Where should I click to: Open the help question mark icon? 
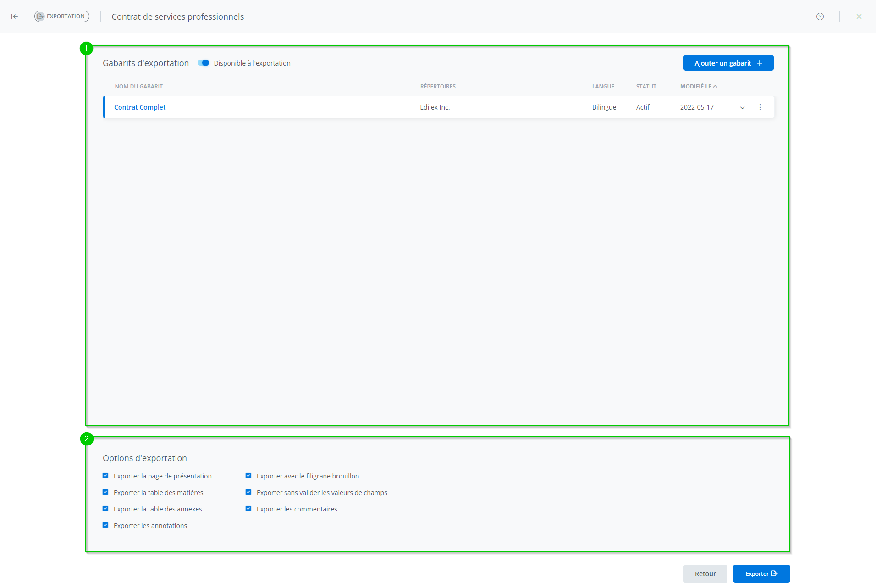click(x=820, y=16)
